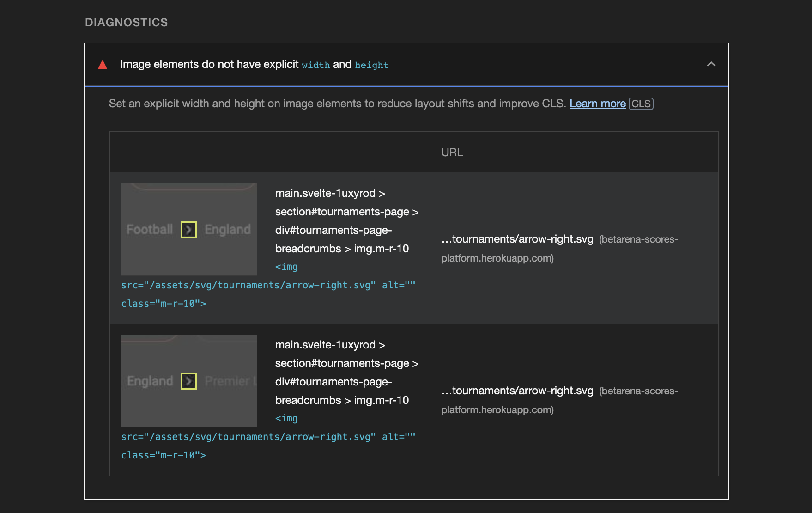Open the Learn more link
Image resolution: width=812 pixels, height=513 pixels.
(597, 104)
